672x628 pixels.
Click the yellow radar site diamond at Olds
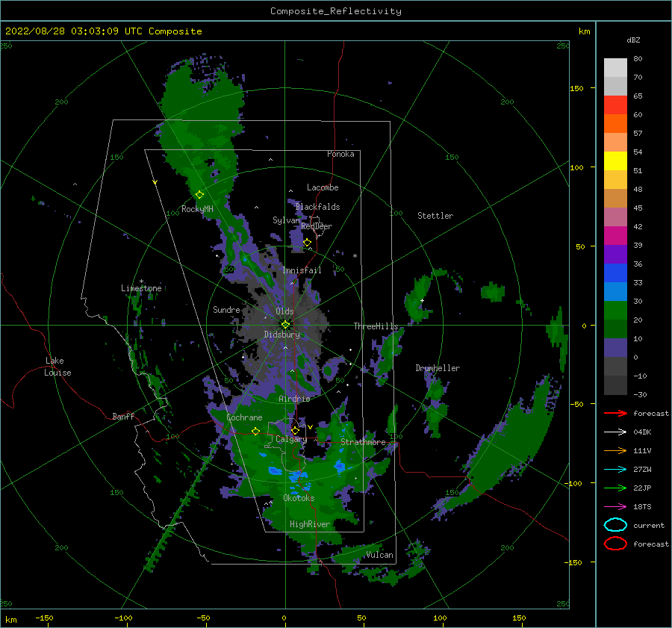pos(285,325)
